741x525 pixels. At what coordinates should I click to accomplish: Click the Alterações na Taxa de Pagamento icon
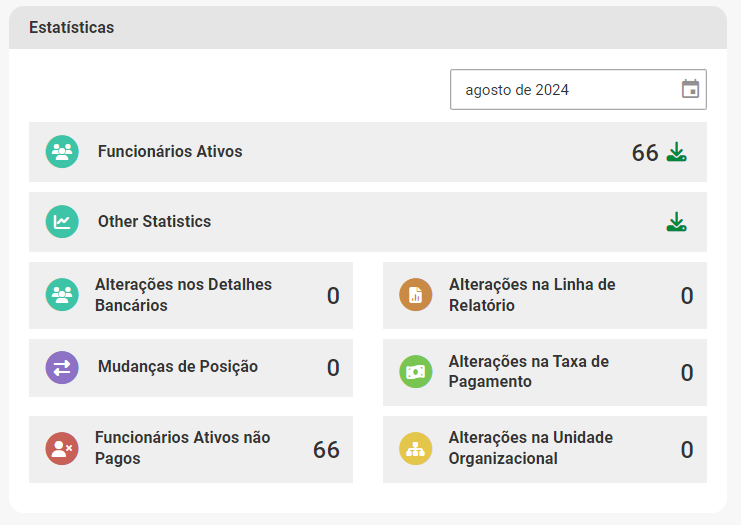416,372
